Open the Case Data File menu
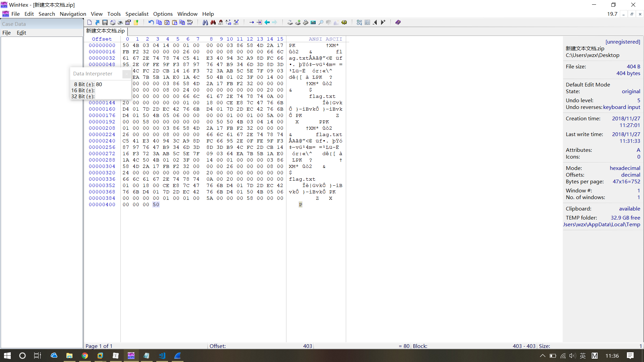 tap(6, 33)
